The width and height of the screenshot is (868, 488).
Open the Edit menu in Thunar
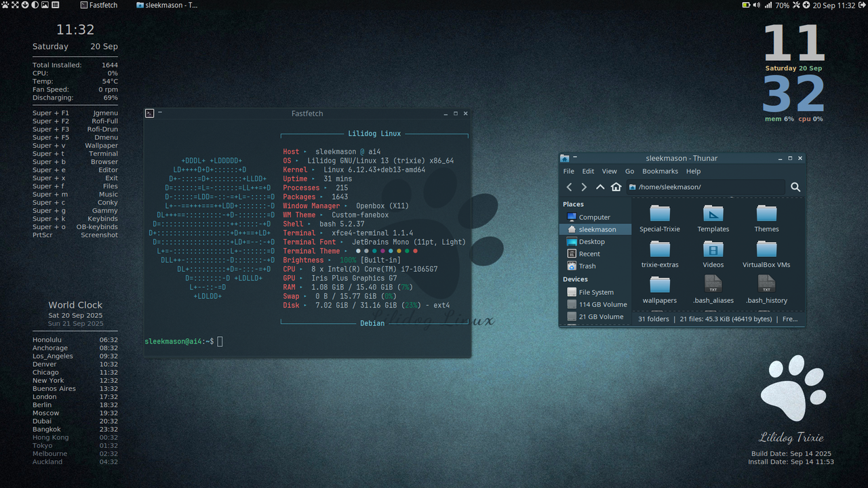pyautogui.click(x=588, y=171)
